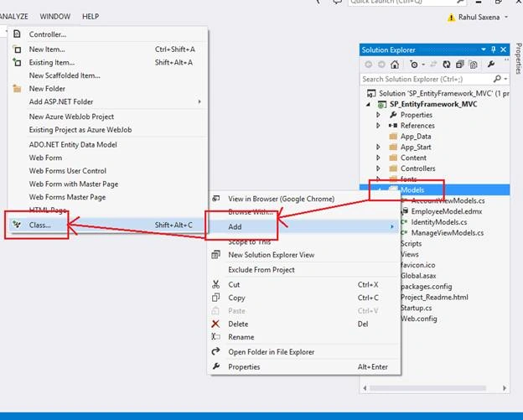Click the wrench icon beside Properties menu entry
Screen dimensions: 523x420
click(215, 366)
